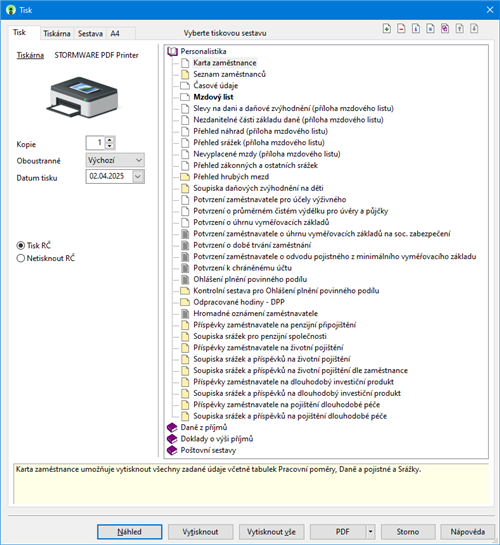Click the gray form icon beside Potvrzení o době trvání zaměstnání
This screenshot has width=500, height=545.
(185, 245)
